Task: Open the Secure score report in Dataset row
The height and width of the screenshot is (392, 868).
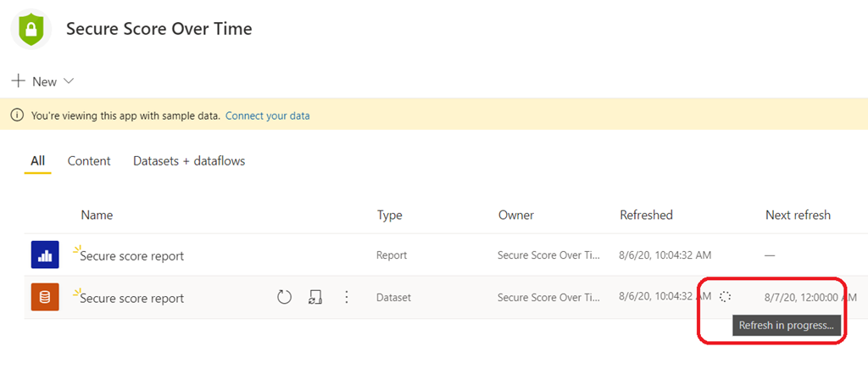Action: point(132,298)
